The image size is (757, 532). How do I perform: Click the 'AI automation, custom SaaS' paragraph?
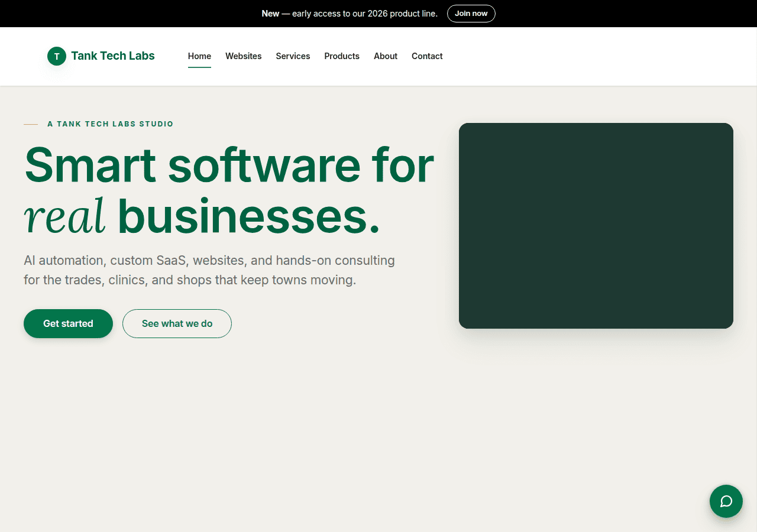coord(209,270)
